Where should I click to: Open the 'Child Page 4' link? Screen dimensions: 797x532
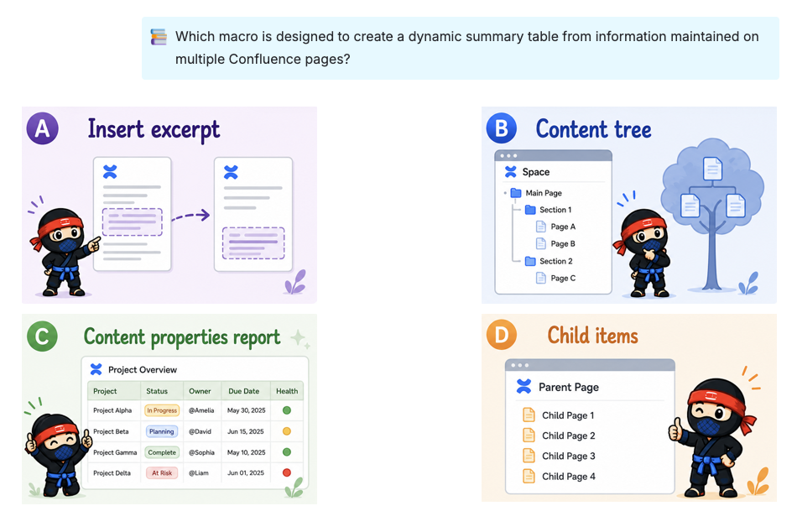(x=568, y=476)
